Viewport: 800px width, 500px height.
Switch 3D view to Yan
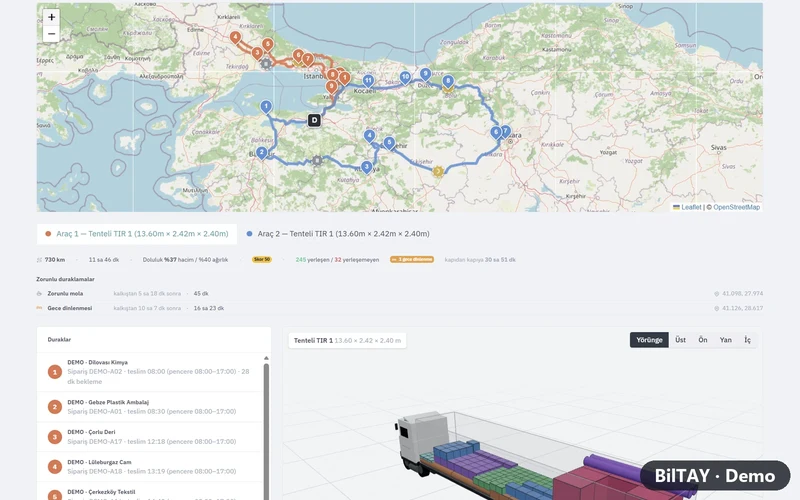[726, 340]
